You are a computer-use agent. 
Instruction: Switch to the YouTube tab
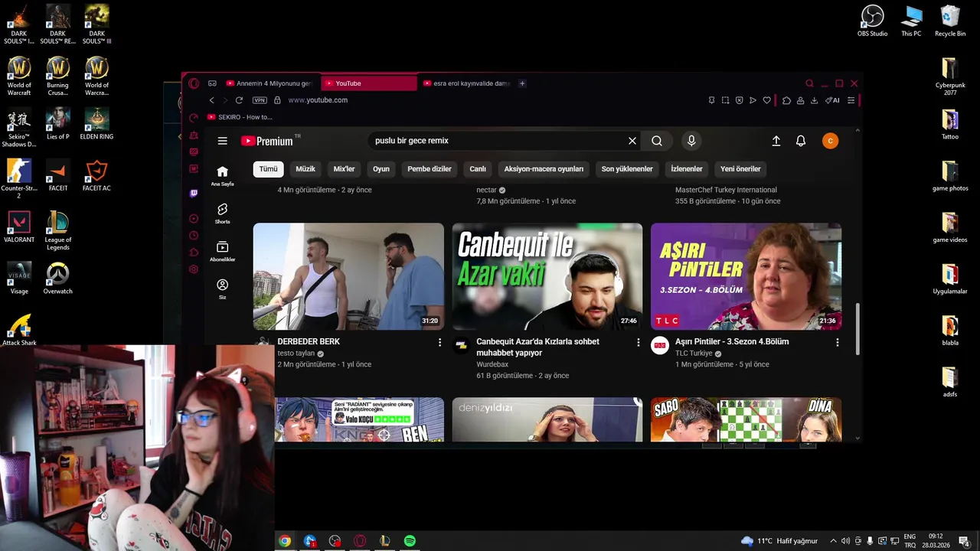(x=369, y=83)
